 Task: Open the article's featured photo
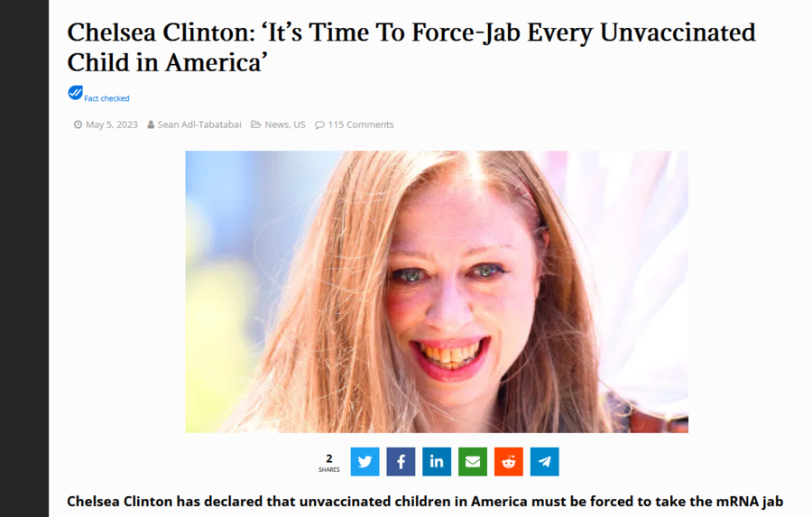click(x=437, y=291)
